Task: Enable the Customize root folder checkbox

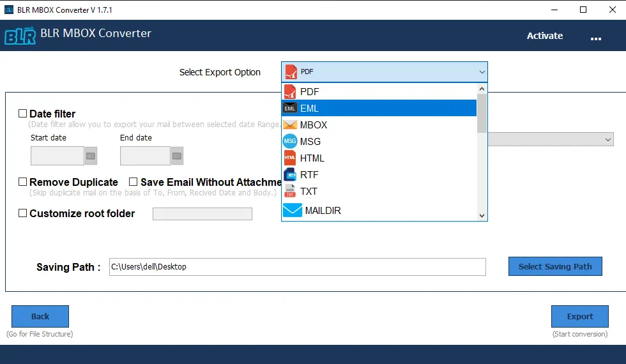Action: click(23, 213)
